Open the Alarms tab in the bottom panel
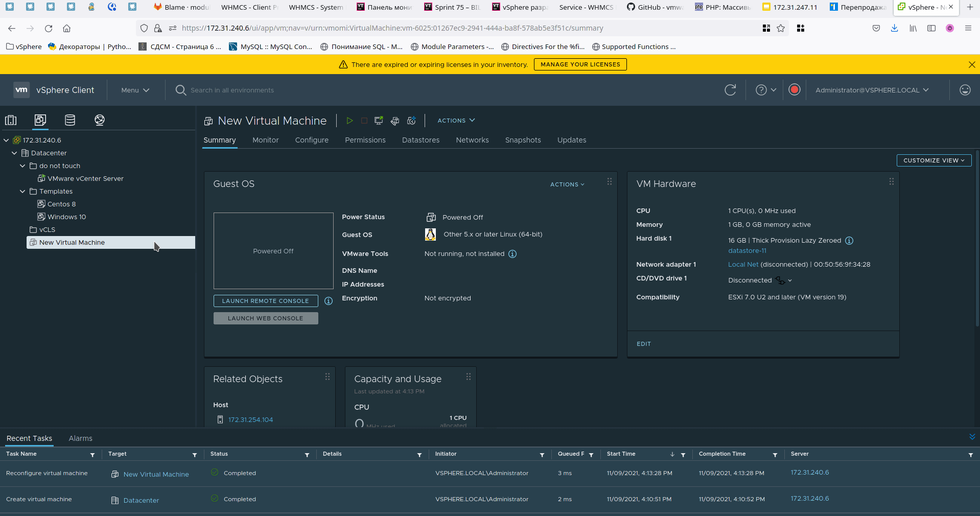Image resolution: width=980 pixels, height=516 pixels. click(x=80, y=438)
